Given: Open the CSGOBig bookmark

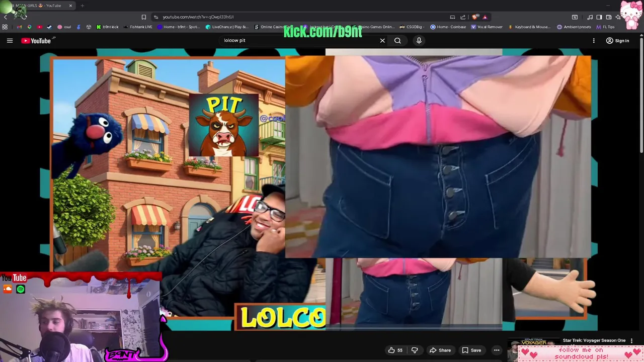Looking at the screenshot, I should click(412, 27).
